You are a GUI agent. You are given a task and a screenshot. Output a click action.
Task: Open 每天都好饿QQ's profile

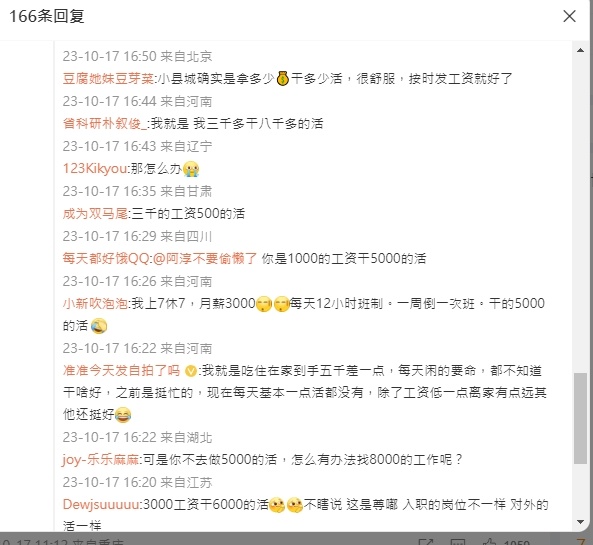tap(106, 259)
